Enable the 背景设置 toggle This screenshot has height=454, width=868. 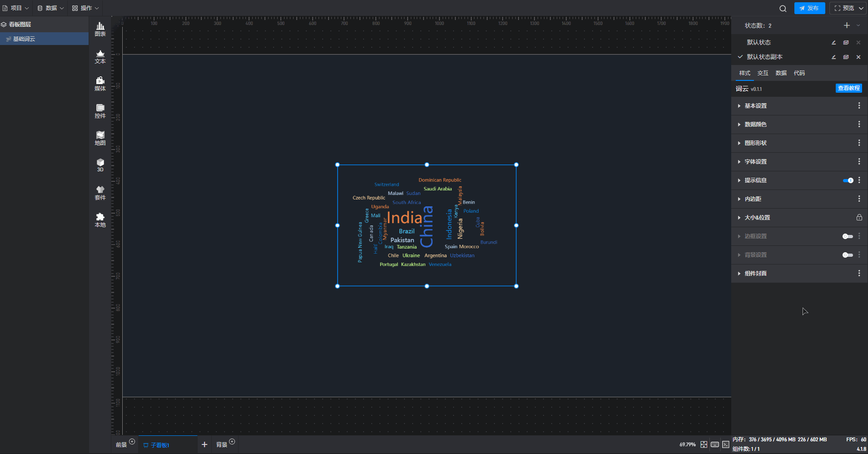point(848,255)
